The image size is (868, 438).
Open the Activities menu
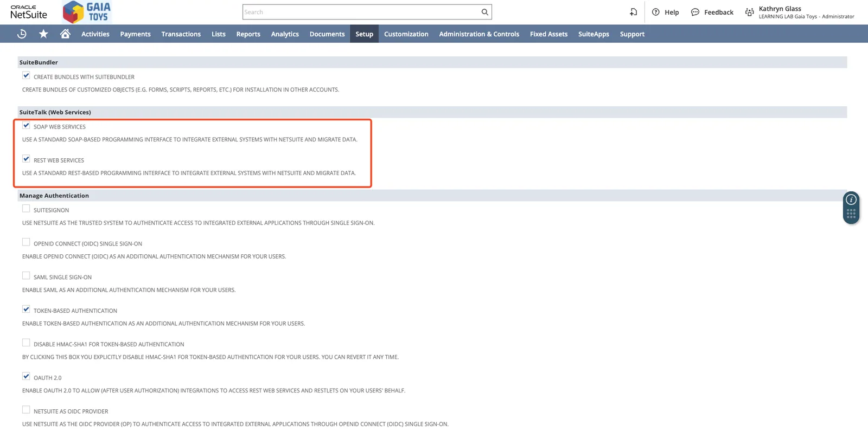pos(95,34)
